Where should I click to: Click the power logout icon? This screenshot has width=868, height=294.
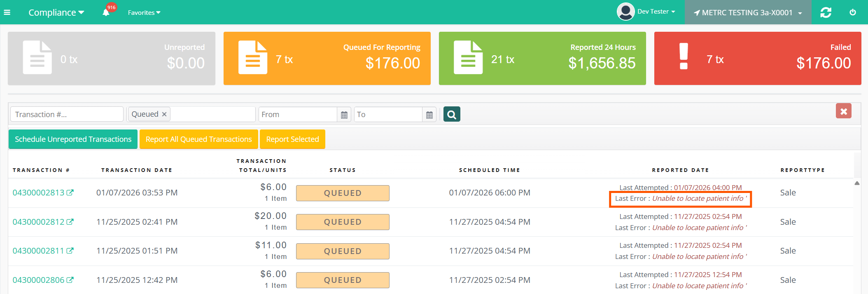tap(853, 12)
